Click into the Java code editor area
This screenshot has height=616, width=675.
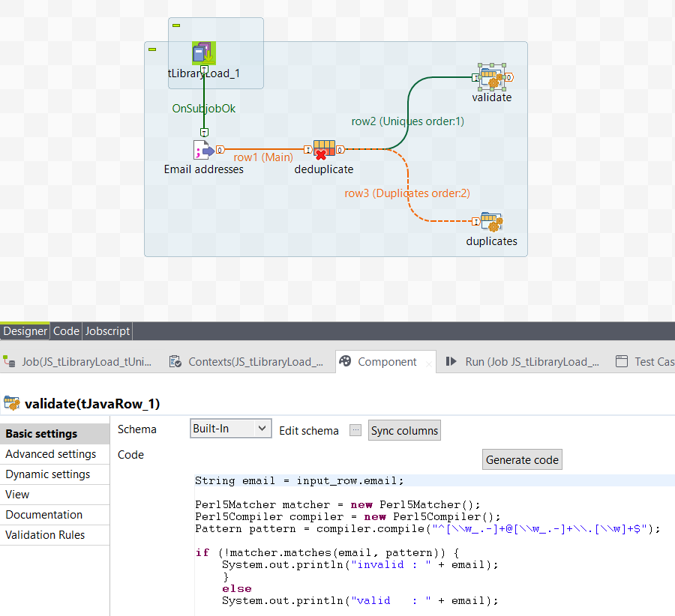coord(427,540)
